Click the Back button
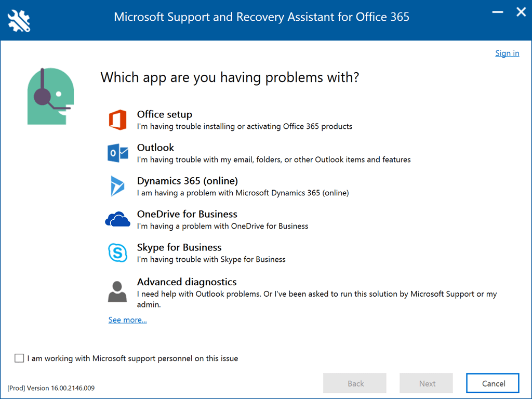Screen dimensions: 532x399 coord(354,383)
